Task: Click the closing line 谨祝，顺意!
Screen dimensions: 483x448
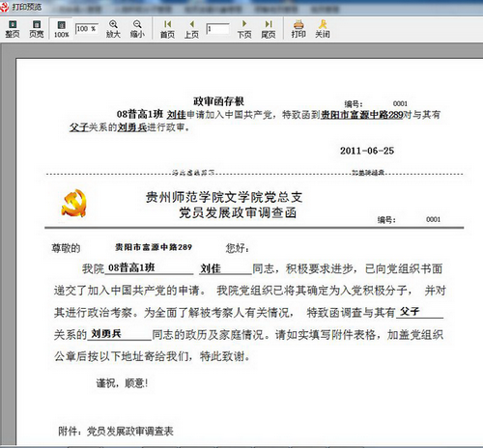Action: pyautogui.click(x=122, y=383)
